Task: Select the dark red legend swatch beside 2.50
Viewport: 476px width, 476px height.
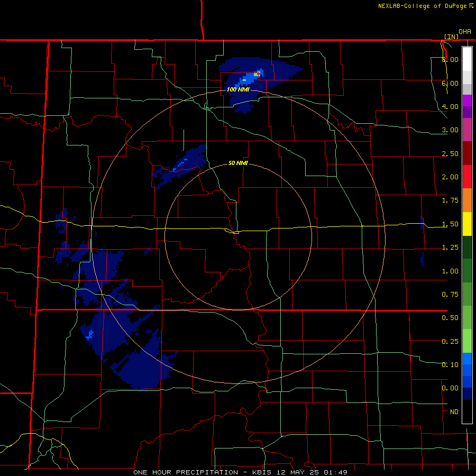Action: (467, 153)
